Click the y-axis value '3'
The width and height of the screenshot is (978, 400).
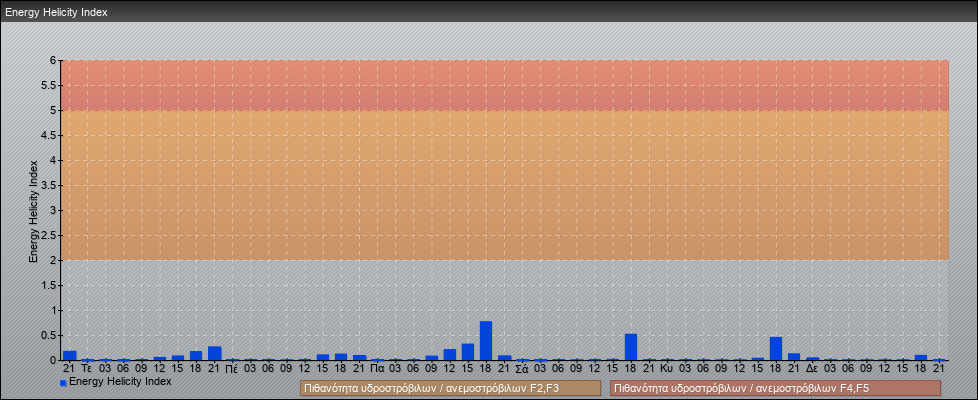54,210
